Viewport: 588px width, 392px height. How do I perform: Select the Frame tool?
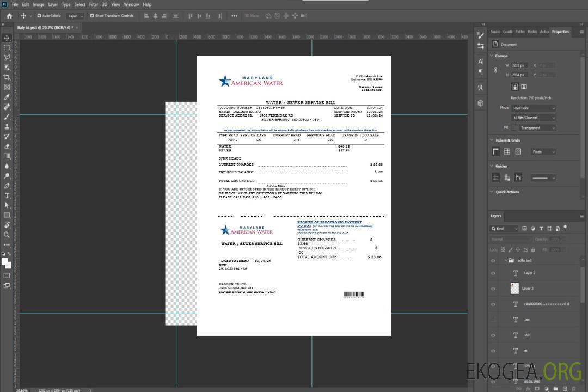pos(7,87)
